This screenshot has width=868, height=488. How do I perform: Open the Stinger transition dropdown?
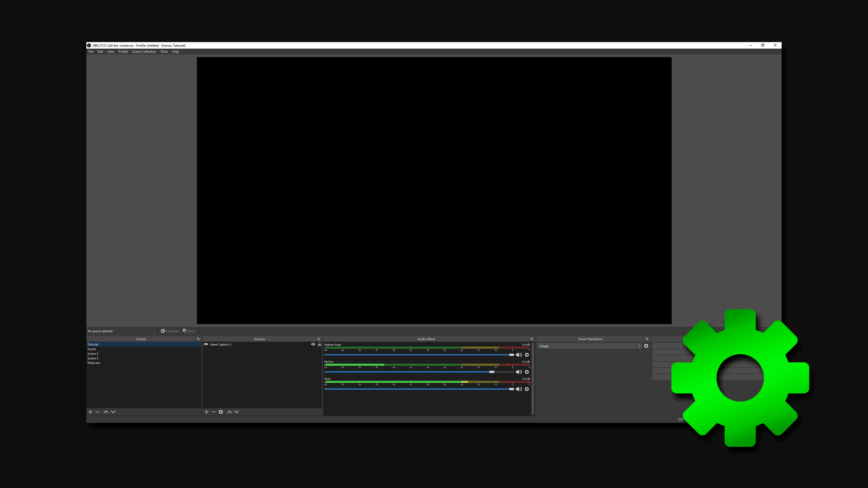(x=590, y=346)
